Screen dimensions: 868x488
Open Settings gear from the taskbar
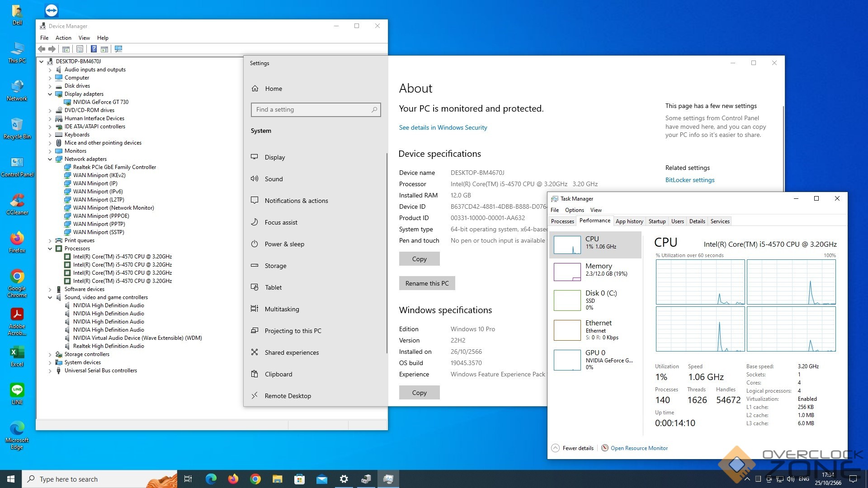coord(344,479)
